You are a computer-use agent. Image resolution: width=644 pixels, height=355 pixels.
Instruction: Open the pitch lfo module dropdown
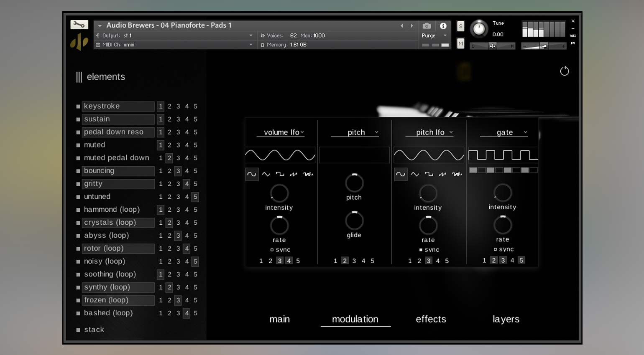click(429, 132)
